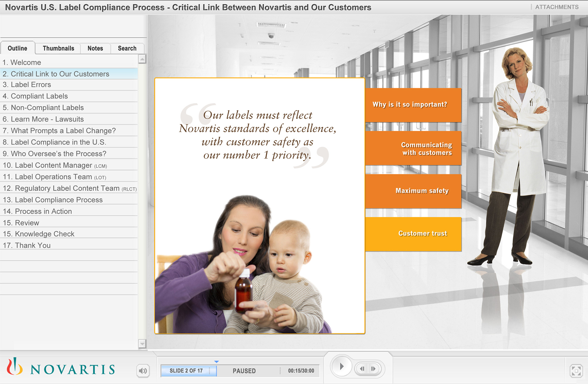
Task: Open the Maximum safety panel
Action: pyautogui.click(x=413, y=191)
